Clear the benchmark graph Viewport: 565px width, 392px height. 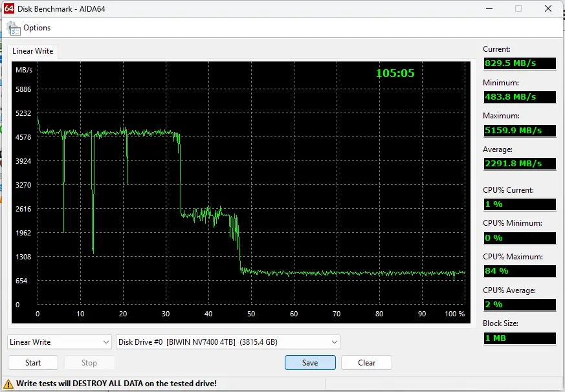pyautogui.click(x=367, y=363)
